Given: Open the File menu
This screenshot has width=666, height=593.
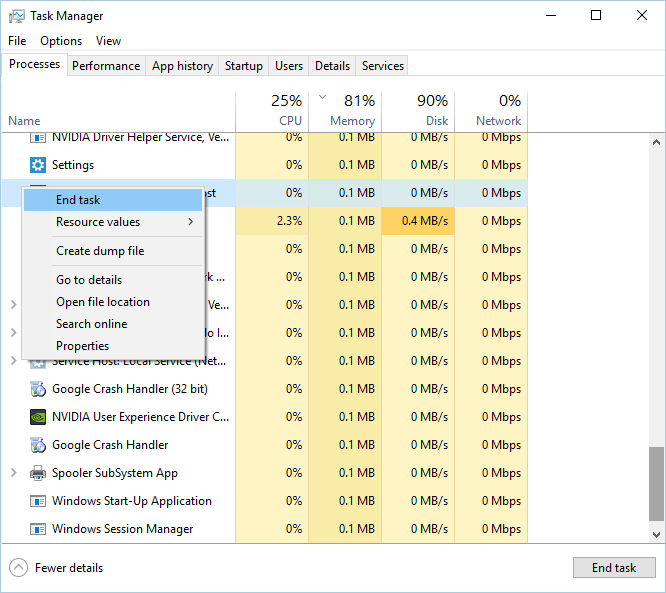Looking at the screenshot, I should pyautogui.click(x=17, y=41).
